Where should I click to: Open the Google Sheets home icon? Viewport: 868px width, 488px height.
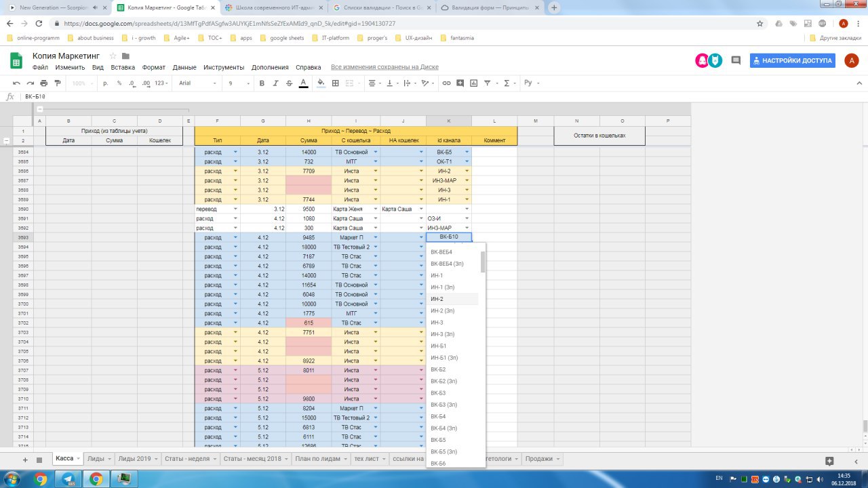pos(16,60)
